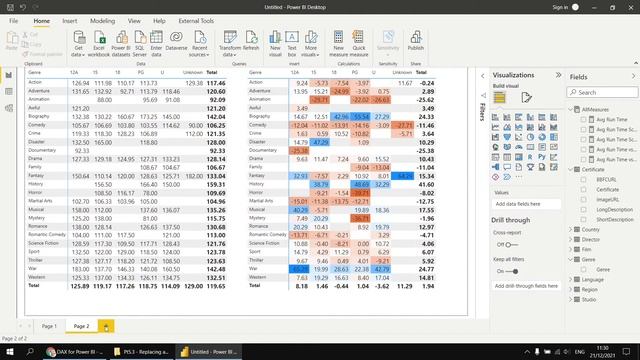Viewport: 640px width, 360px height.
Task: Import from Excel workbook
Action: 99,44
